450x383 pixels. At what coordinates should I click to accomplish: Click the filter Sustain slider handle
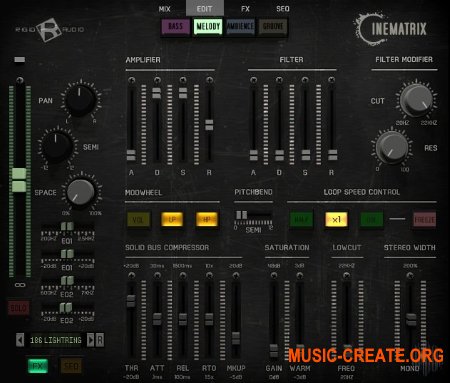coord(305,155)
